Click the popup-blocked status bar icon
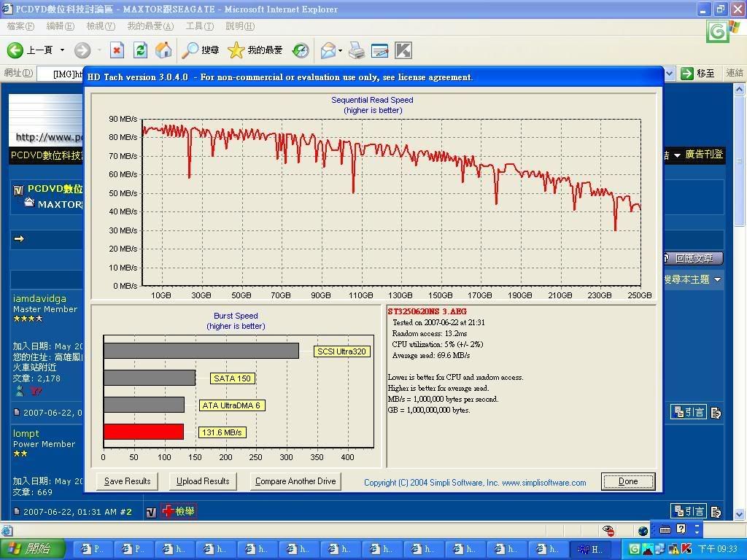The height and width of the screenshot is (560, 747). coord(608,530)
